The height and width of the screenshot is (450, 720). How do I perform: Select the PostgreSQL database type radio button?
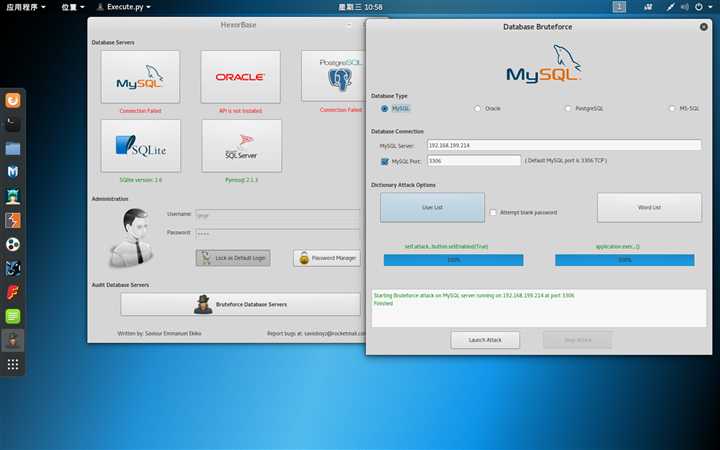pyautogui.click(x=568, y=109)
